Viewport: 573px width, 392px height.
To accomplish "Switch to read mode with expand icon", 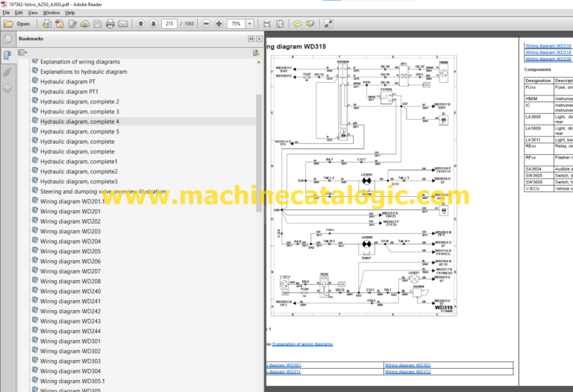I will tap(328, 24).
